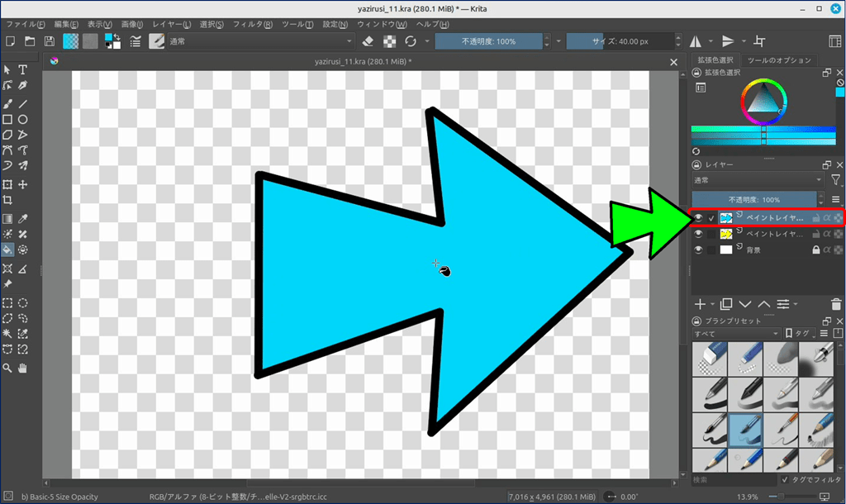Choose the Pan hand tool
The image size is (846, 504).
tap(23, 368)
